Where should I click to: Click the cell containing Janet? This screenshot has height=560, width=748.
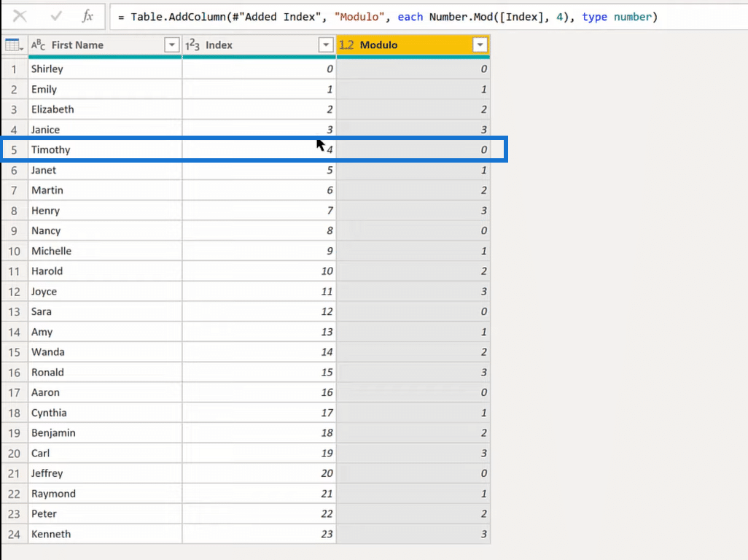tap(105, 170)
